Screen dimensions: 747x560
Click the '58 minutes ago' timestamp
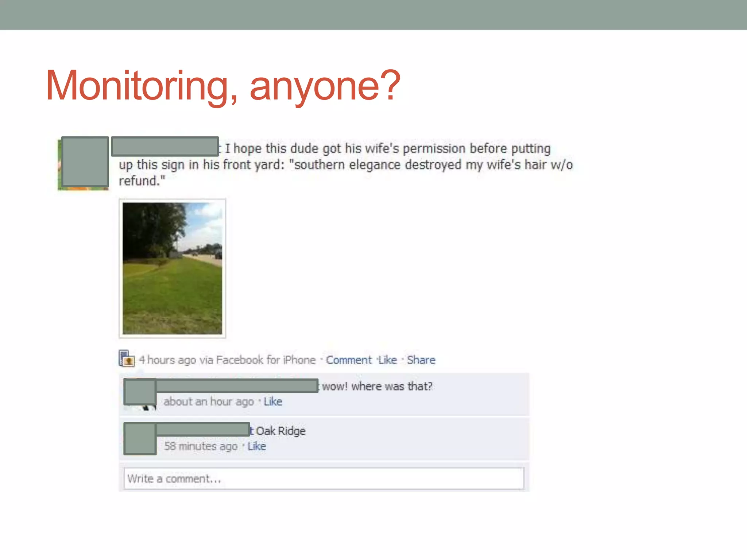(201, 446)
